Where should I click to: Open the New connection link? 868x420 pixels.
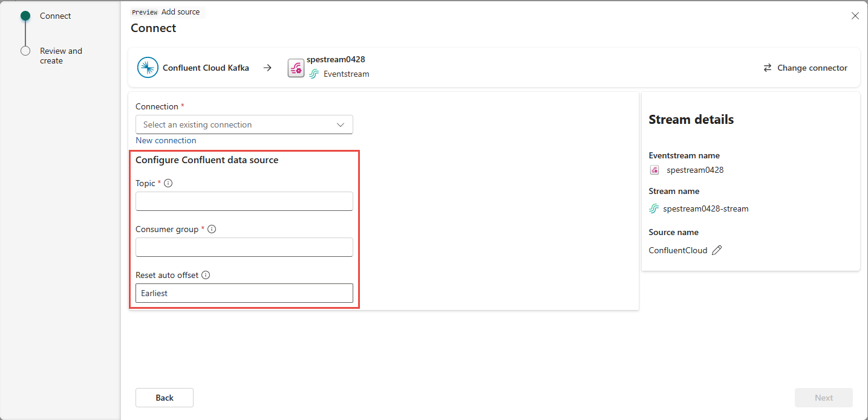[166, 140]
